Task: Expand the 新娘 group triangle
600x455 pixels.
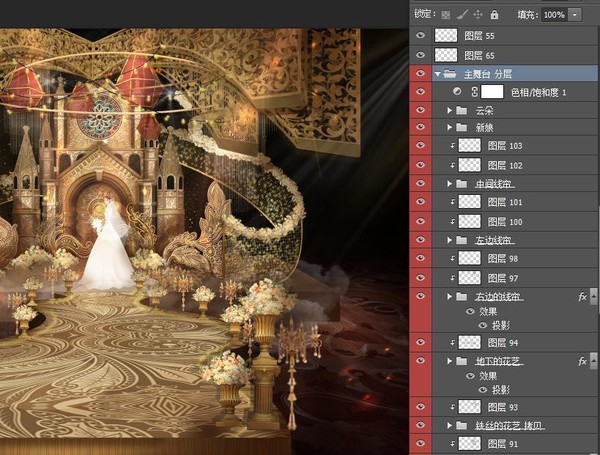Action: pos(450,127)
